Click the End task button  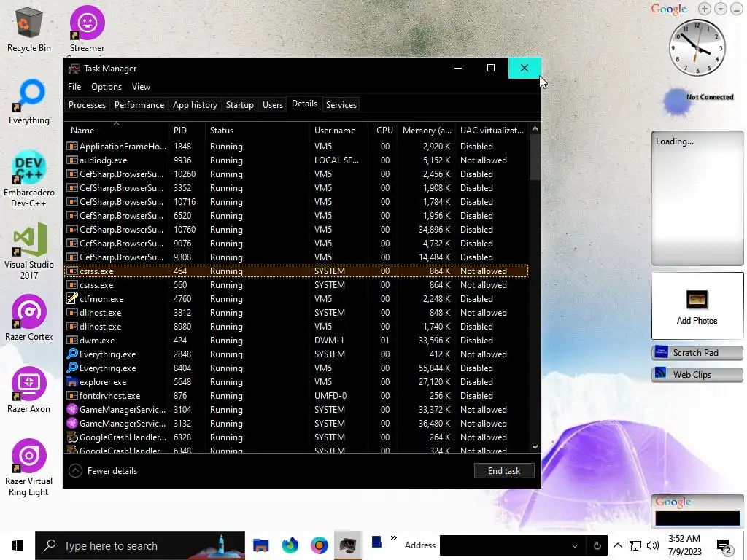pos(504,470)
